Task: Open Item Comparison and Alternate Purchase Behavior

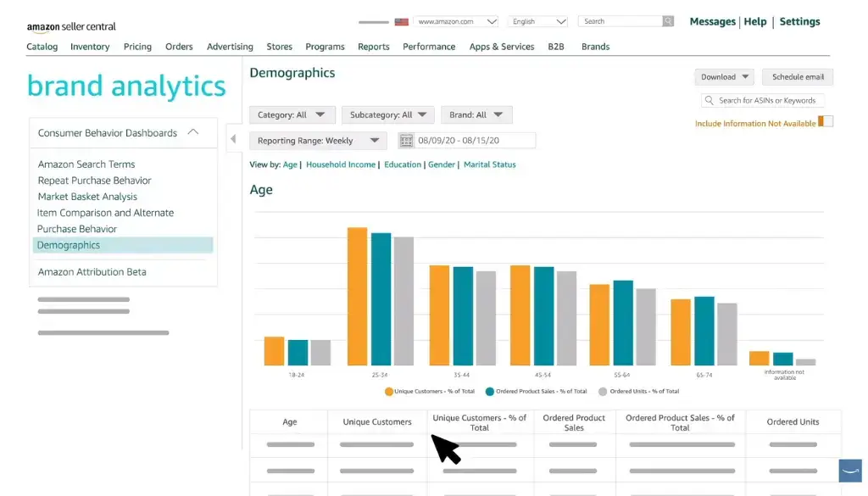Action: click(105, 220)
